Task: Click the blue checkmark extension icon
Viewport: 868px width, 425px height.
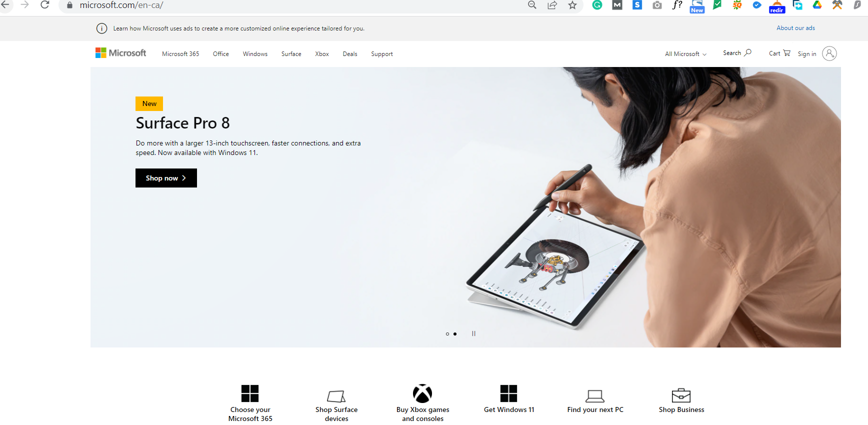Action: tap(757, 5)
